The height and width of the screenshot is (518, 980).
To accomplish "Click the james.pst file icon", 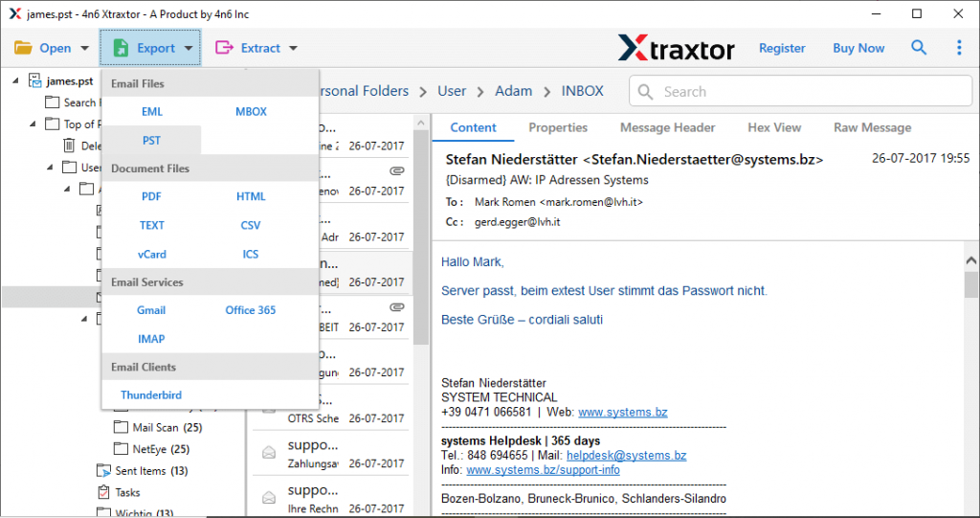I will [x=35, y=81].
